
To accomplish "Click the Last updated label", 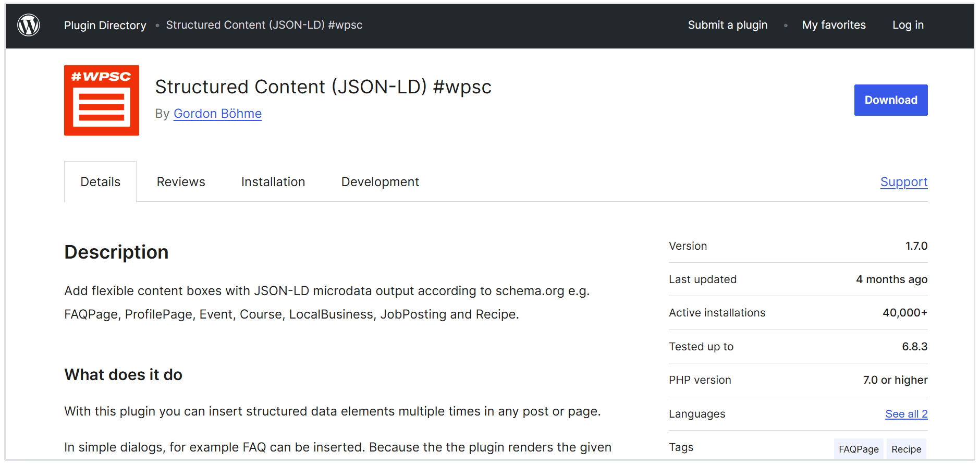I will click(x=703, y=279).
